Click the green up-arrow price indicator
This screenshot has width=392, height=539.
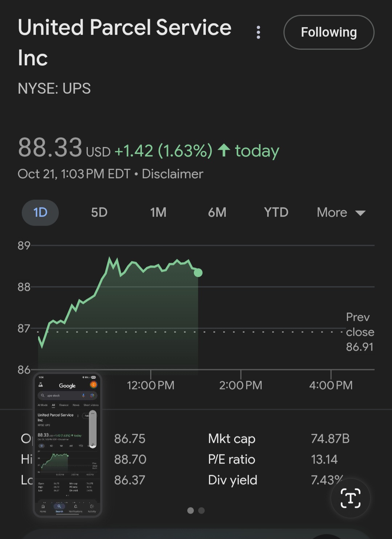[224, 150]
